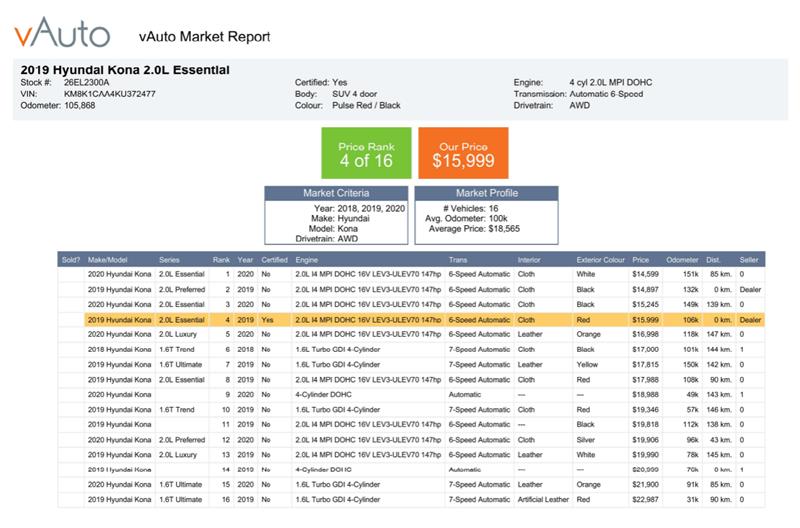Click the 112k odometer cell
The width and height of the screenshot is (800, 528).
[691, 424]
